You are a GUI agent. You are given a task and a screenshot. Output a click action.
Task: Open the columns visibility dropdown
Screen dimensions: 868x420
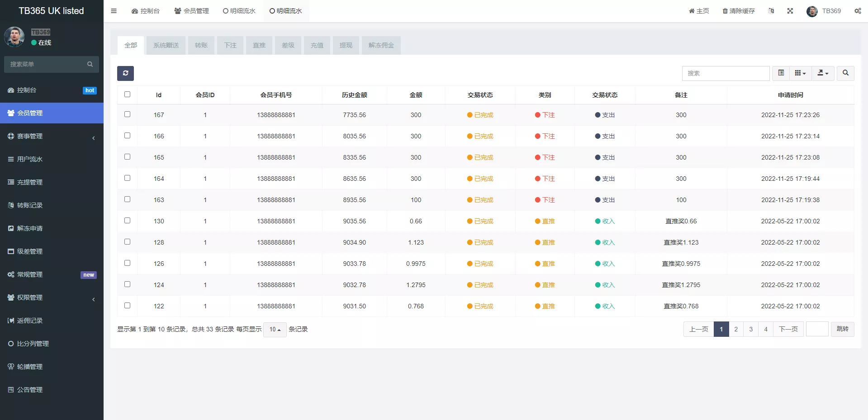tap(800, 73)
